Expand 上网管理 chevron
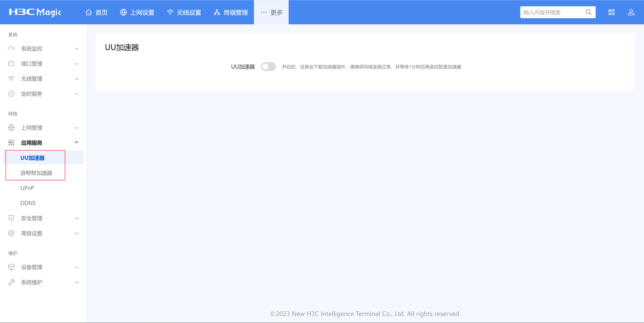644x323 pixels. click(76, 128)
